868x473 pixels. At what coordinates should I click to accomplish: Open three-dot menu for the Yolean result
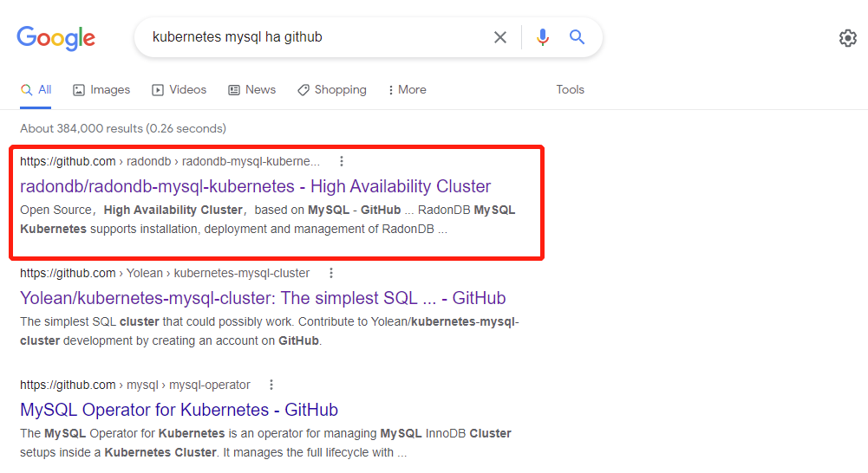pyautogui.click(x=331, y=273)
